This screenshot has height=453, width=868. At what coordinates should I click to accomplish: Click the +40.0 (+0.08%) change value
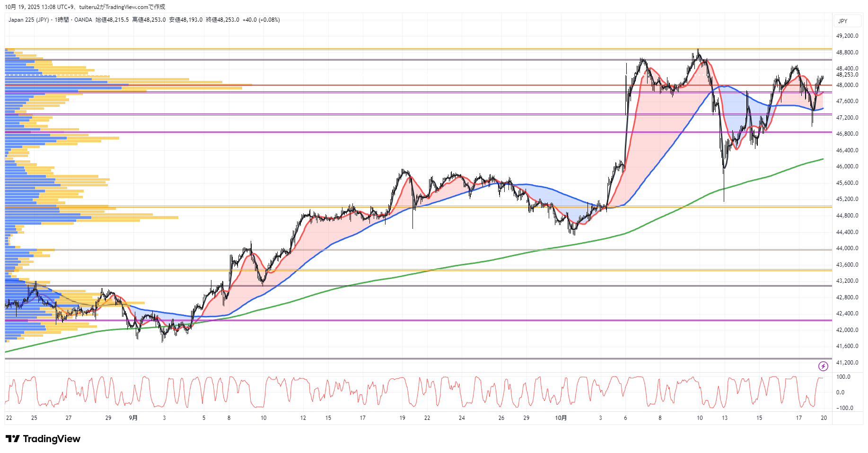(x=261, y=20)
